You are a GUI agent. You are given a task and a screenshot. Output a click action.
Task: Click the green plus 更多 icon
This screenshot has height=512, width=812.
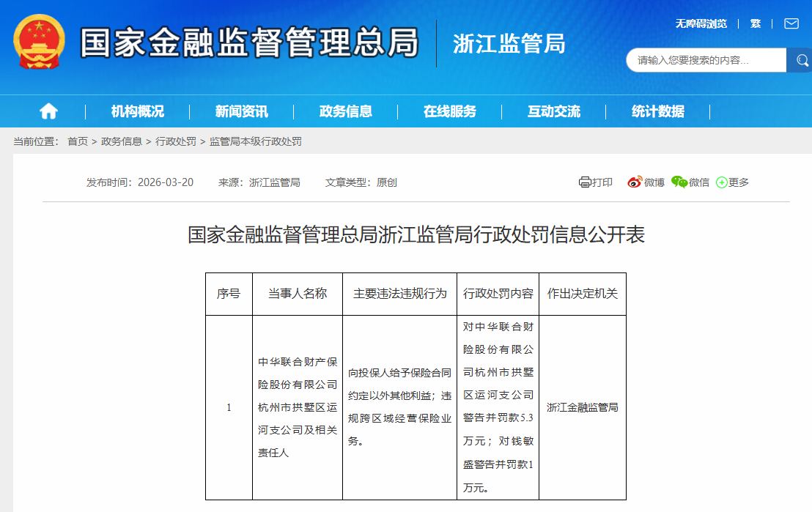coord(721,182)
